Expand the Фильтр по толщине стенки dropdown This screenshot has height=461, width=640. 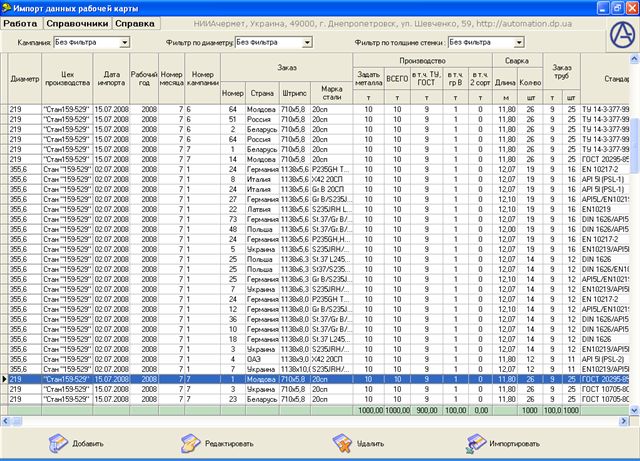519,42
